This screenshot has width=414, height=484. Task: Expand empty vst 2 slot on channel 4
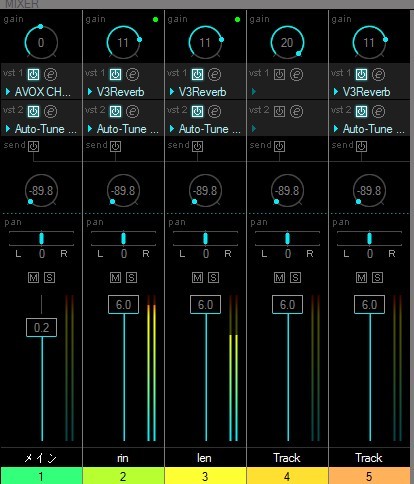(x=254, y=128)
